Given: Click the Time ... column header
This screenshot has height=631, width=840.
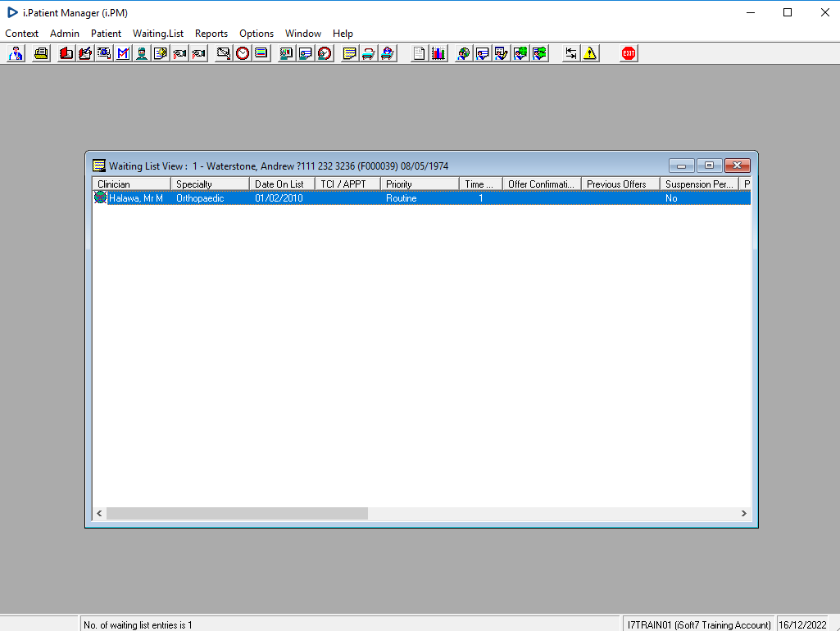Looking at the screenshot, I should (481, 184).
